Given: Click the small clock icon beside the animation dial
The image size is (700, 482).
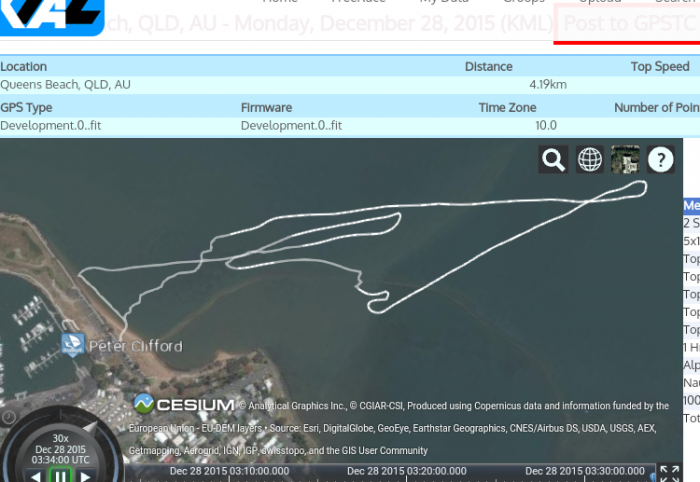Looking at the screenshot, I should click(8, 416).
